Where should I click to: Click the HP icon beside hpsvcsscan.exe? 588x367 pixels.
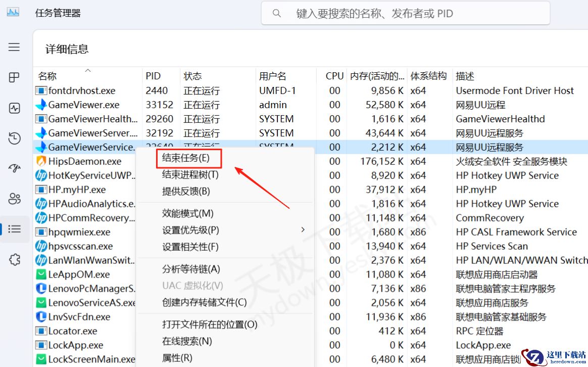point(41,246)
